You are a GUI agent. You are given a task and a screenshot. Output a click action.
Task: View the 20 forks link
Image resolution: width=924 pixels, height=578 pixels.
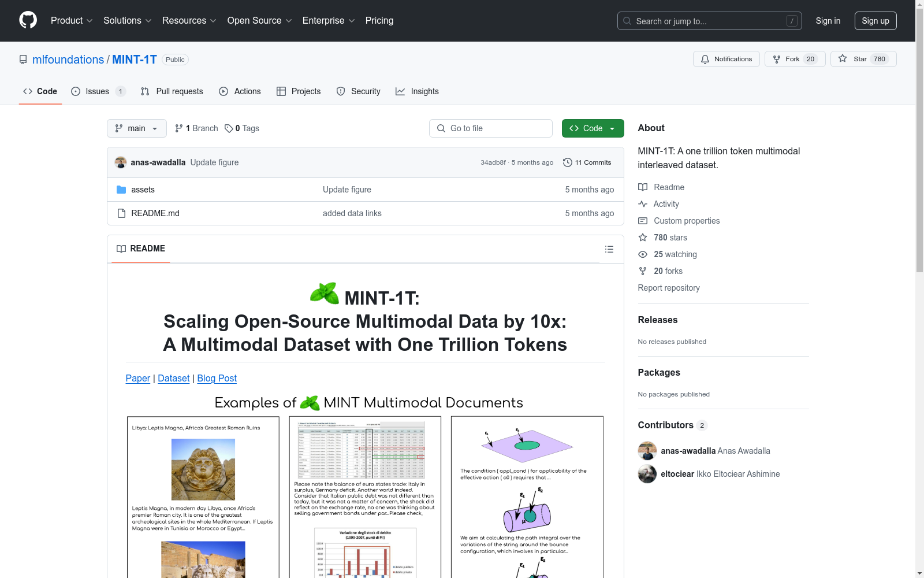pos(661,271)
